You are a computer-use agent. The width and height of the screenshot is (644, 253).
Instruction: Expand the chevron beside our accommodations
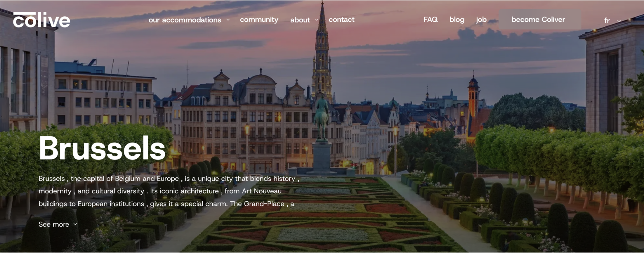coord(228,20)
